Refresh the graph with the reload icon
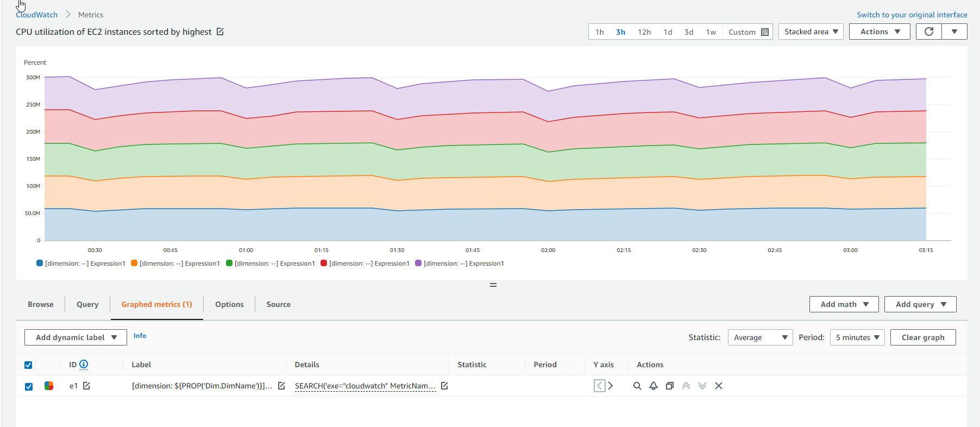The image size is (980, 427). 929,32
